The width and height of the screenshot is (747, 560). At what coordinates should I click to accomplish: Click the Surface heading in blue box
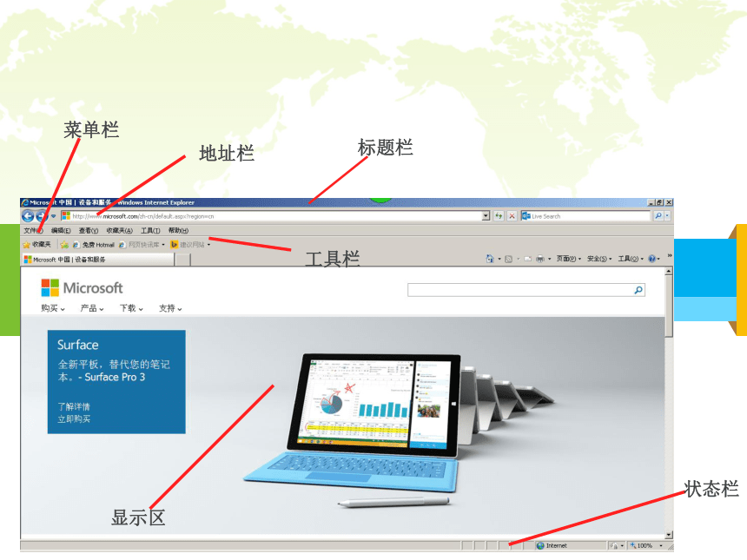pyautogui.click(x=78, y=345)
